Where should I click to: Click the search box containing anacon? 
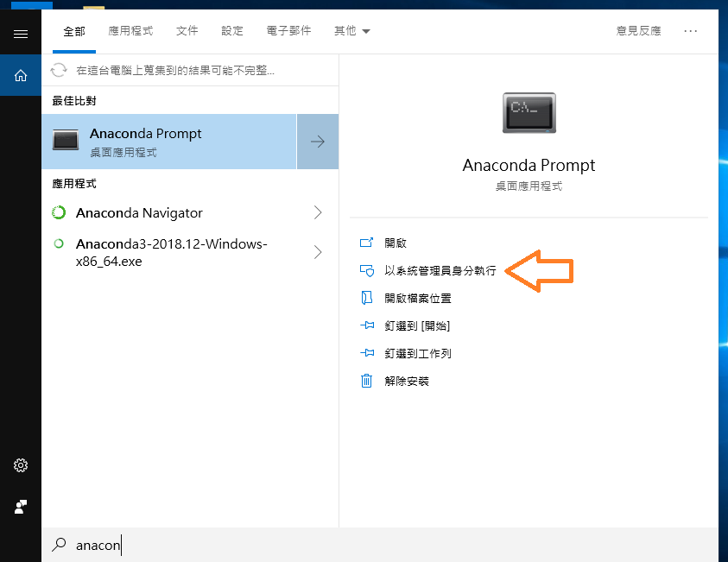point(380,545)
